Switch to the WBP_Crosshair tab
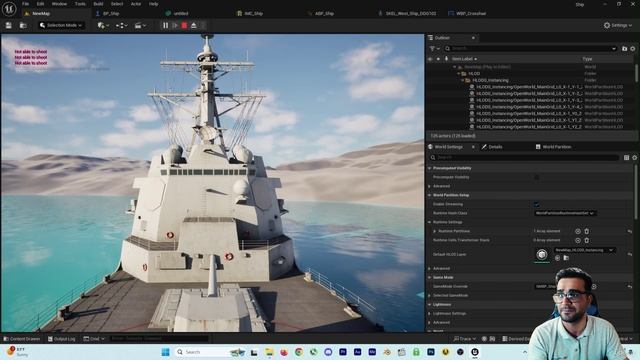This screenshot has width=640, height=360. pos(471,13)
